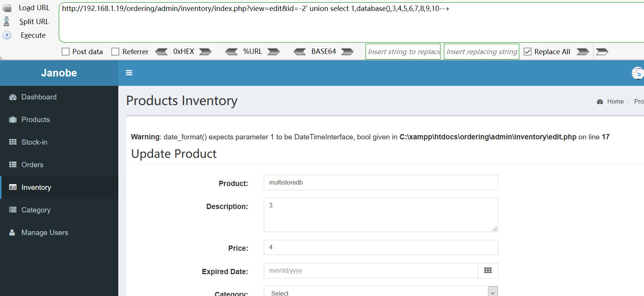
Task: Click the filled arrow after Replace All
Action: (583, 52)
